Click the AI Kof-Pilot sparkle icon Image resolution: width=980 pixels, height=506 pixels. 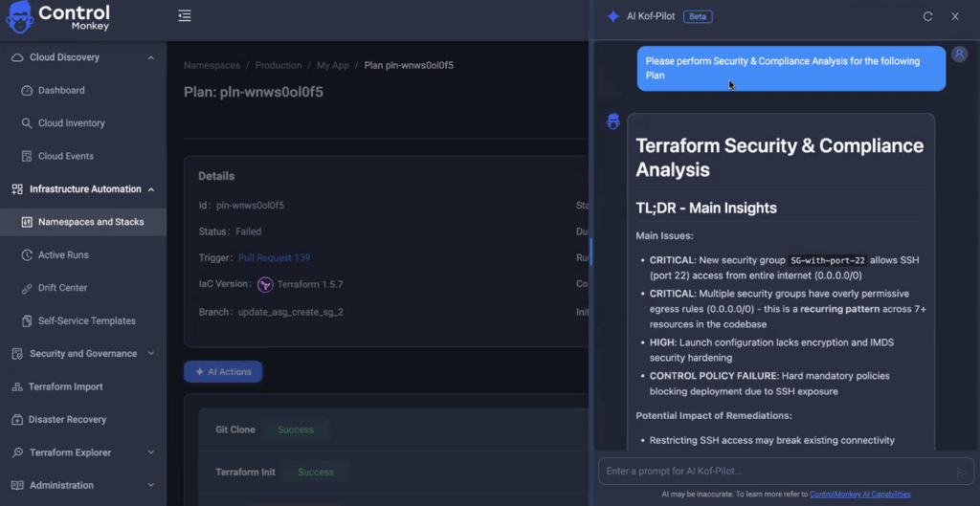click(613, 16)
